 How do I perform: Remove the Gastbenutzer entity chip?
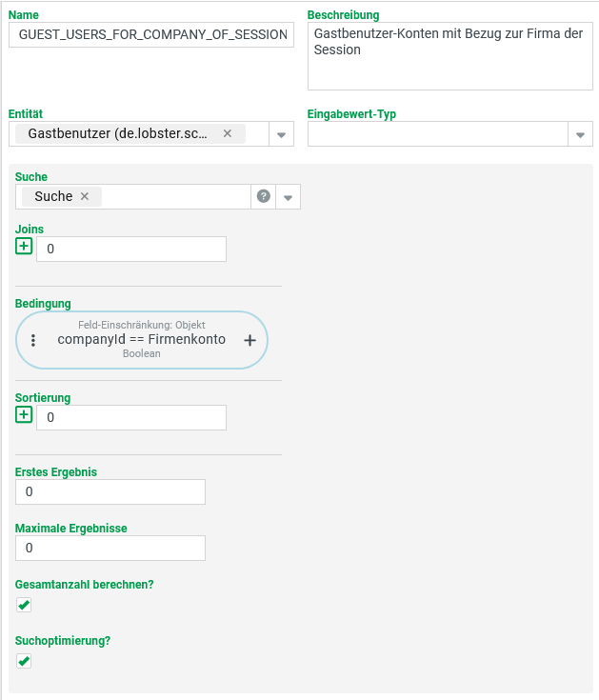[x=228, y=134]
